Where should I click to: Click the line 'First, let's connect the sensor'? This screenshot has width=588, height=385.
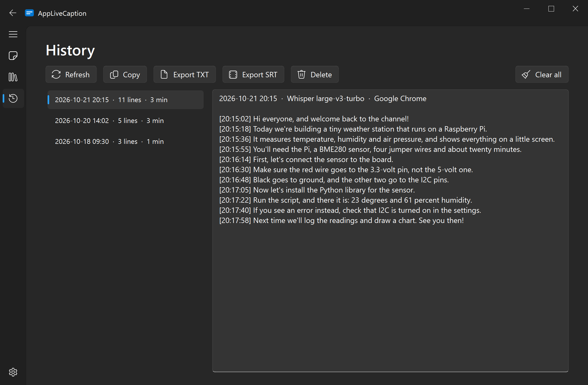point(306,159)
